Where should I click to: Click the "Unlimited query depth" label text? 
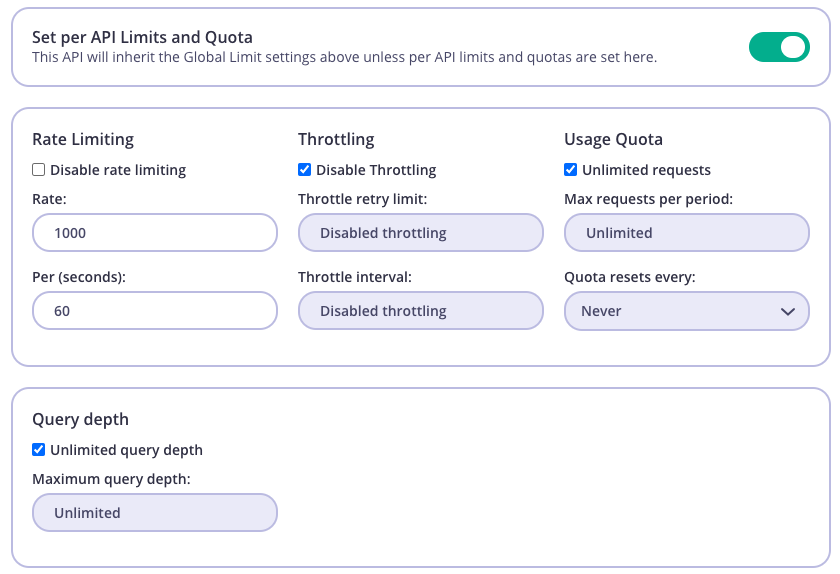coord(126,450)
